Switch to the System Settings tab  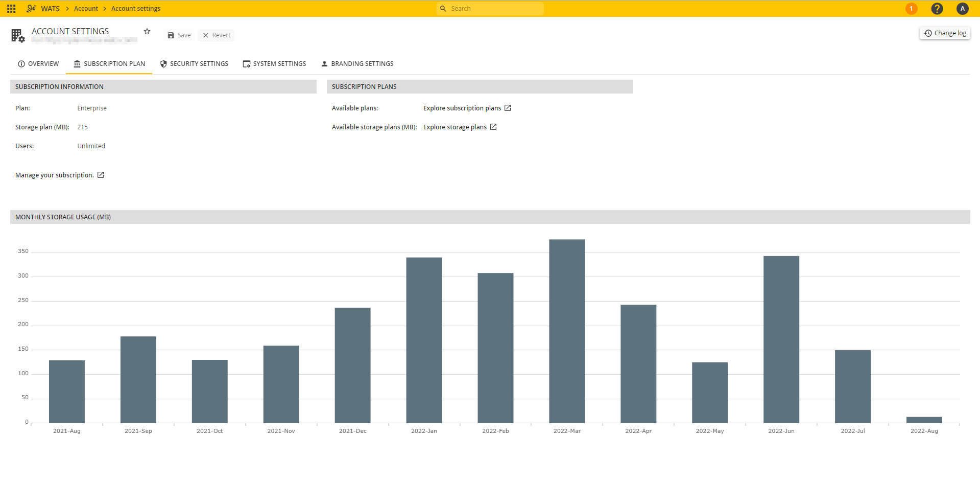coord(274,64)
